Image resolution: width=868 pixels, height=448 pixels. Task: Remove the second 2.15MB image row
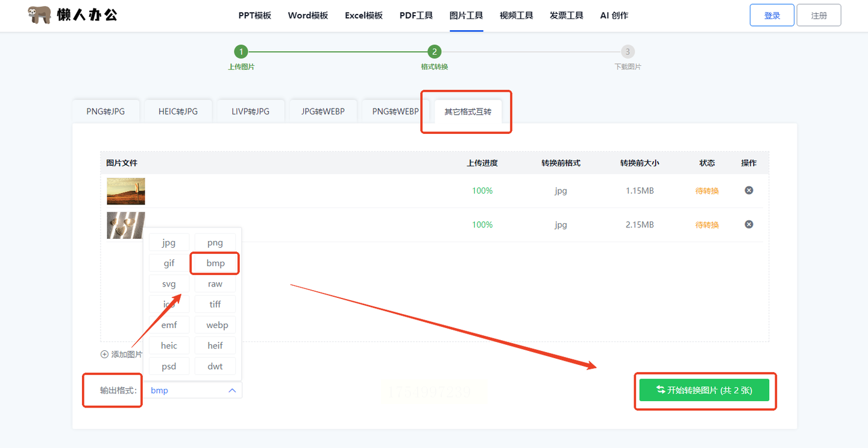(749, 224)
